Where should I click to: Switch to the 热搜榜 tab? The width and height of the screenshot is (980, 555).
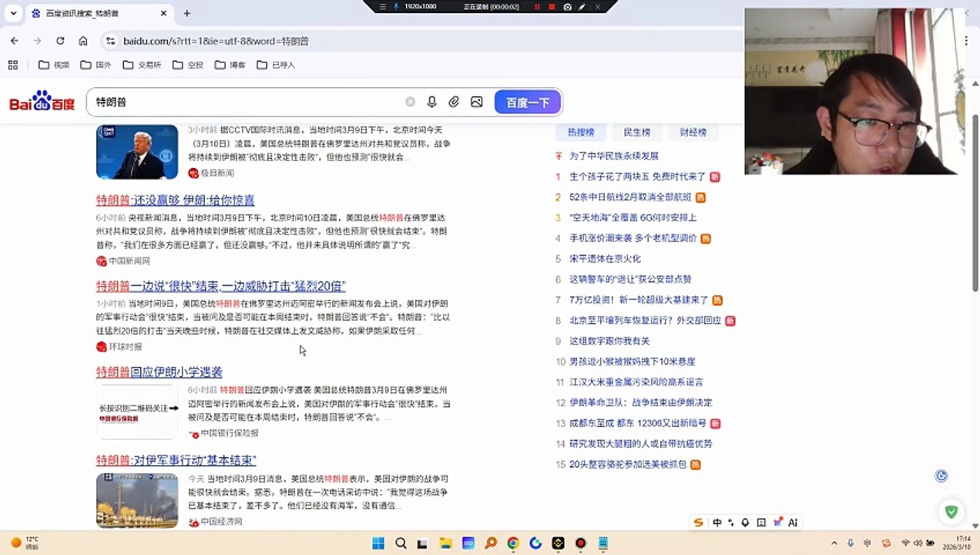pos(581,133)
